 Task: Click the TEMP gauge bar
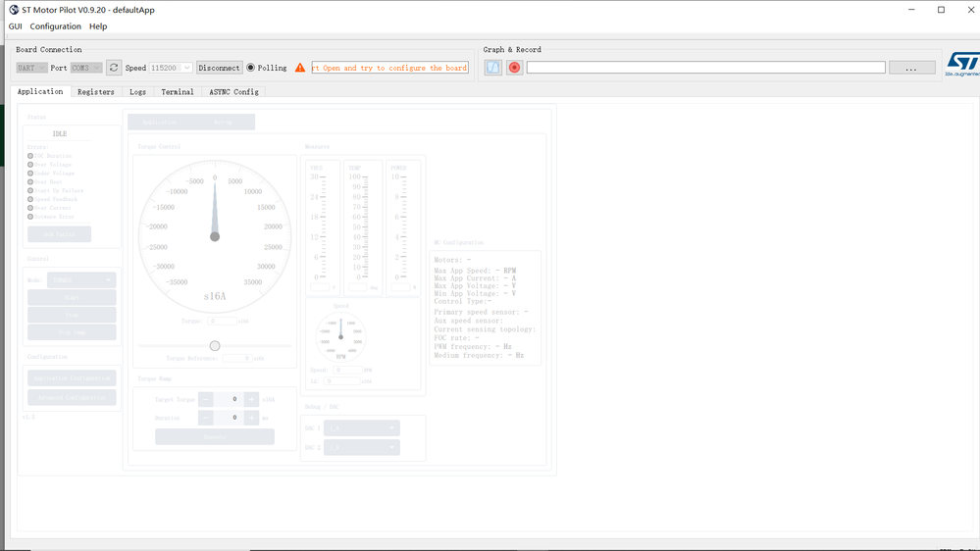click(364, 226)
